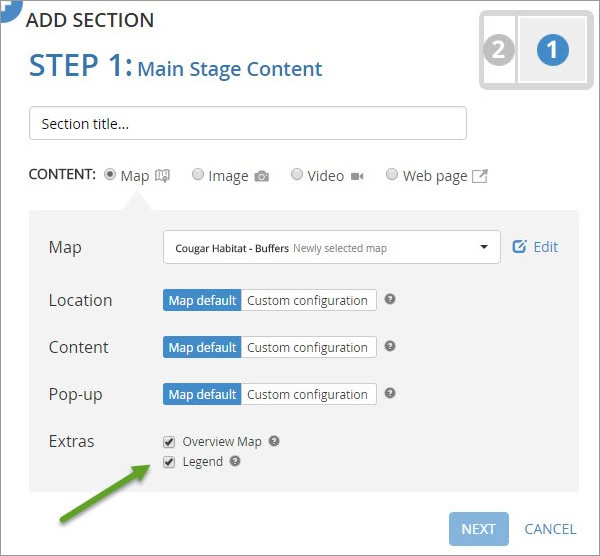Select the Video content radio button
Image resolution: width=600 pixels, height=556 pixels.
click(x=297, y=175)
